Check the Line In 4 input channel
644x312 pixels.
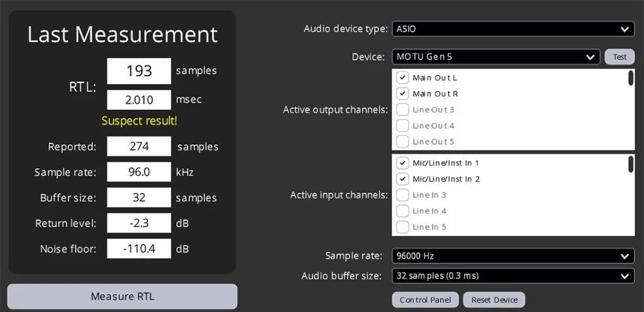point(402,211)
